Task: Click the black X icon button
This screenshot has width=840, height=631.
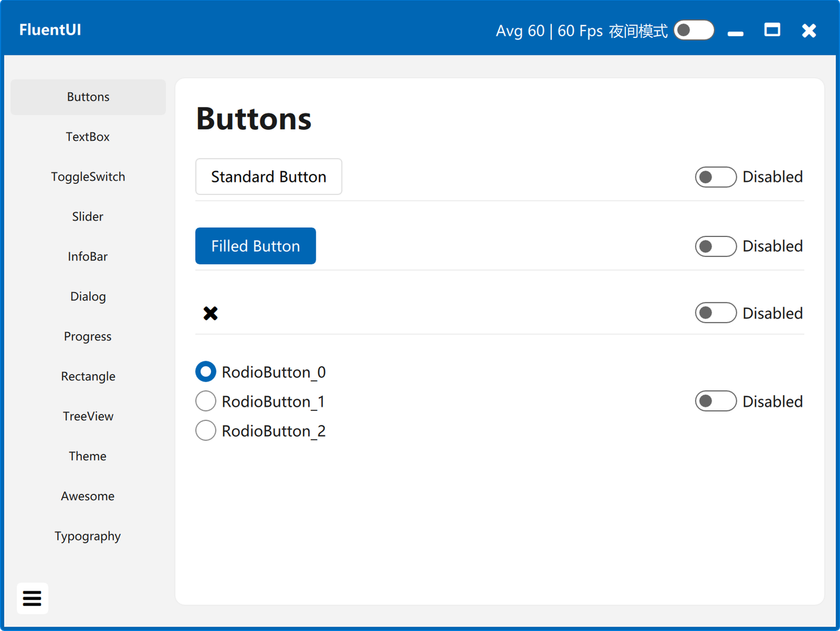Action: point(211,313)
